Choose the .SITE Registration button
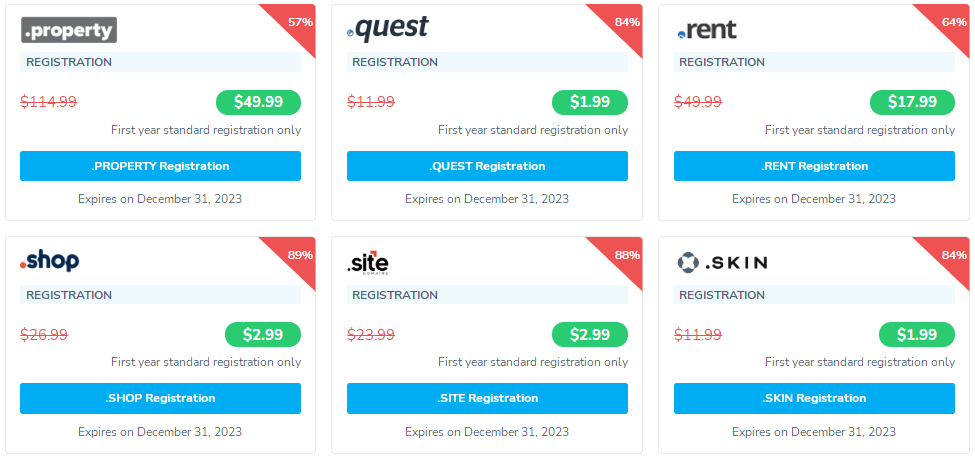The height and width of the screenshot is (458, 975). point(487,398)
